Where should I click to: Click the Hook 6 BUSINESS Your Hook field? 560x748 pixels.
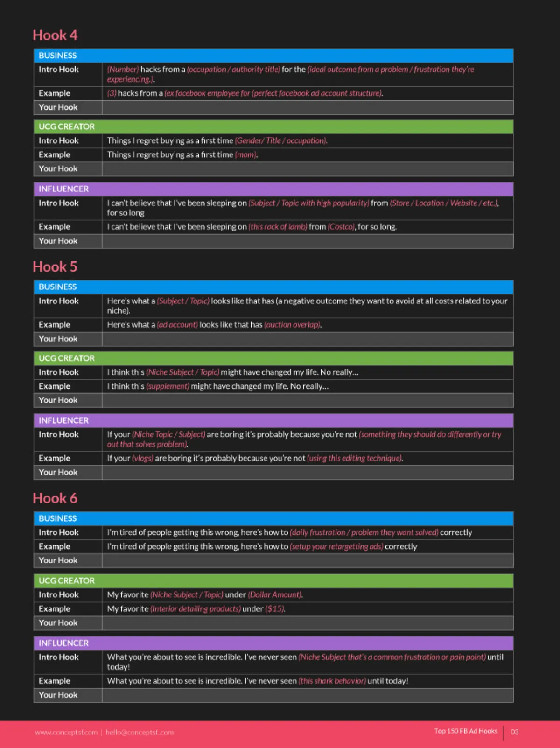308,560
